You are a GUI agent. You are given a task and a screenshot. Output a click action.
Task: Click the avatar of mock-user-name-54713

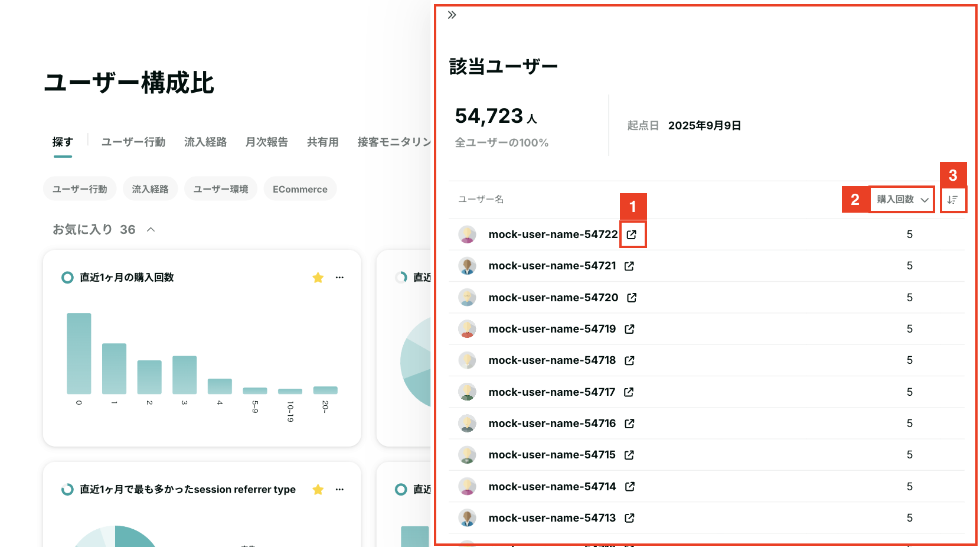pyautogui.click(x=468, y=518)
